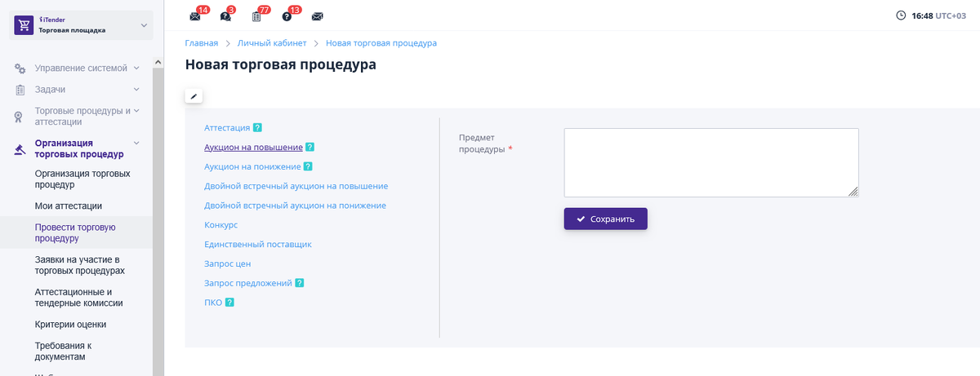This screenshot has width=980, height=376.
Task: Open Требования к документам in sidebar
Action: (64, 351)
